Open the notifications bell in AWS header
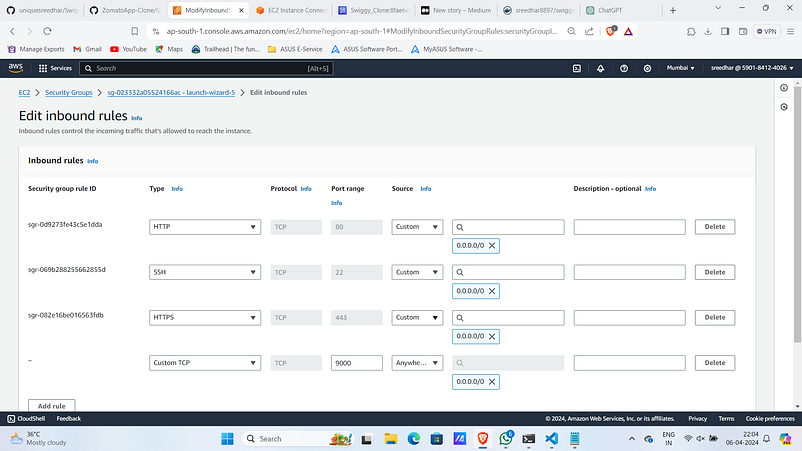 [600, 68]
